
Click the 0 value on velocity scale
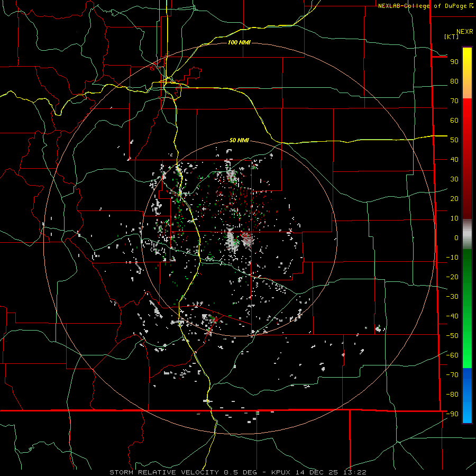(x=456, y=238)
